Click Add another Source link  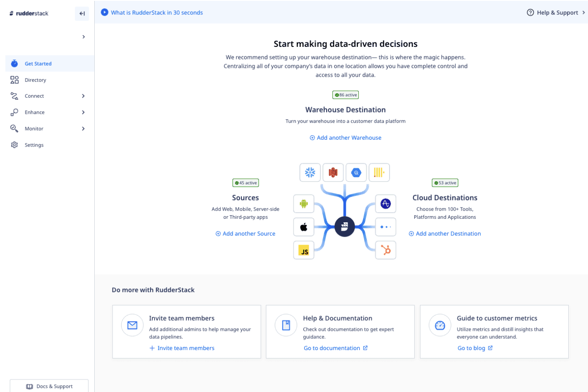tap(245, 234)
